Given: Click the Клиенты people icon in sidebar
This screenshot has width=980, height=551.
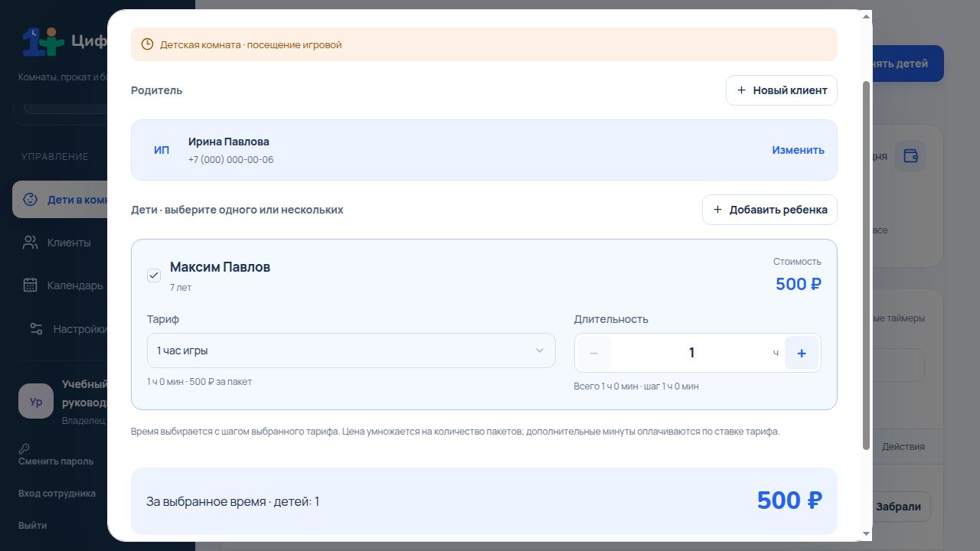Looking at the screenshot, I should [30, 243].
